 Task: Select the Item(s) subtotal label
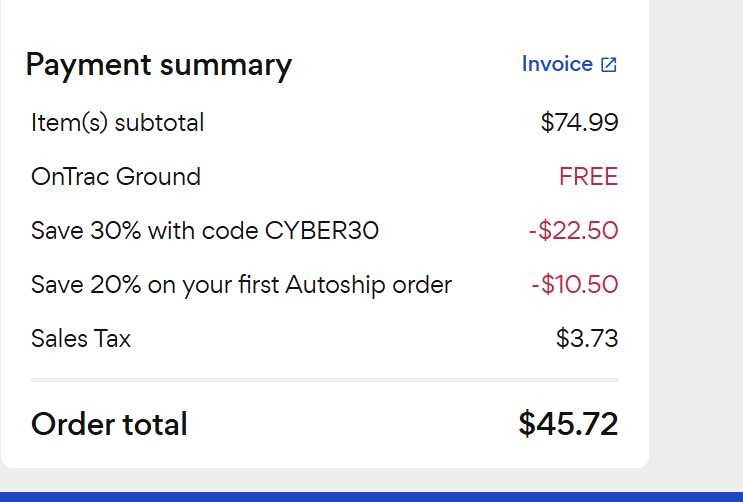pos(118,123)
